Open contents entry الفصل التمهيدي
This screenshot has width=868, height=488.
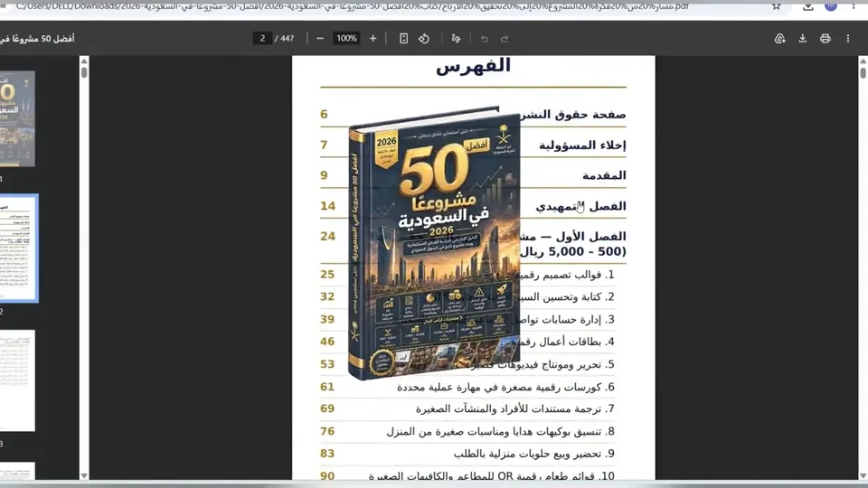click(x=580, y=206)
